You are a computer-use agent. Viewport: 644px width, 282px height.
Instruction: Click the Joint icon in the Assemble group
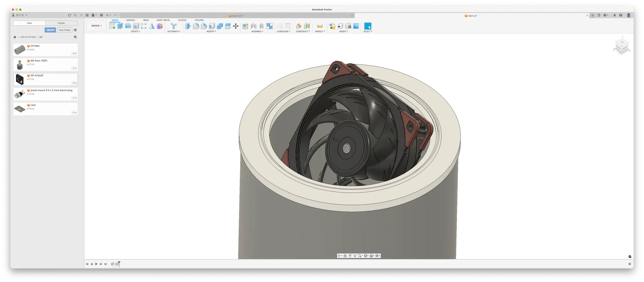coord(253,26)
